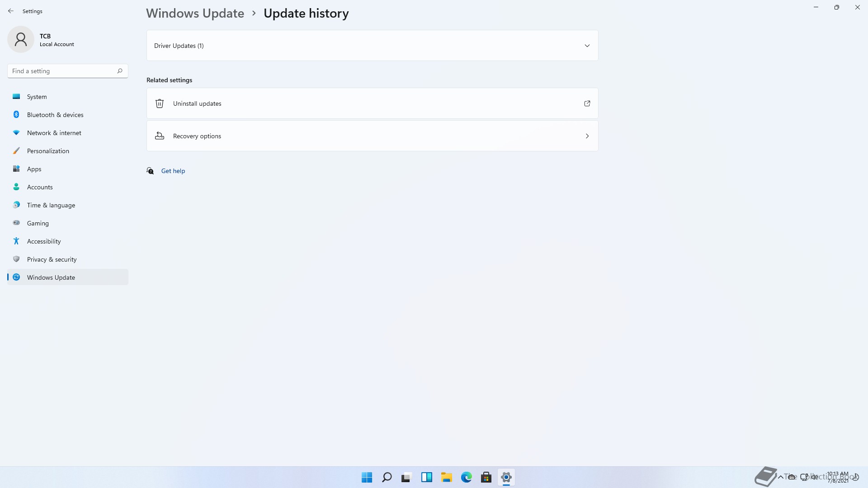Image resolution: width=868 pixels, height=488 pixels.
Task: Click Settings gear icon on taskbar
Action: [506, 477]
